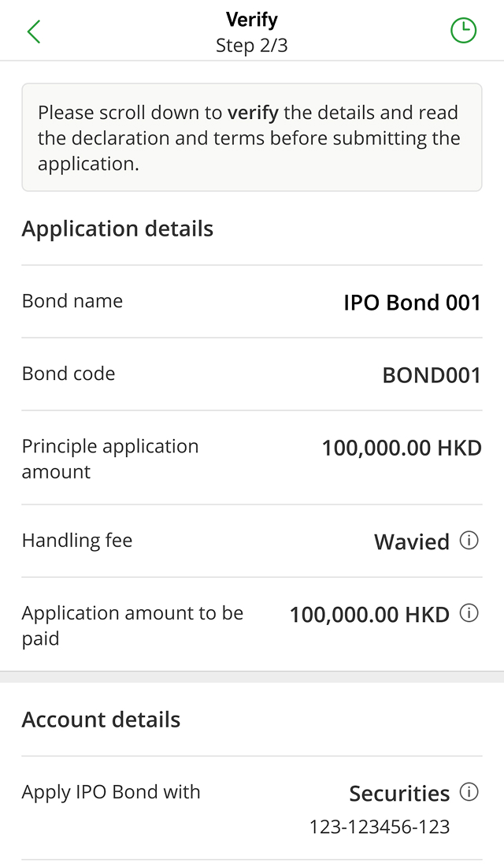Tap the Handling fee label
Screen dimensions: 504x867
[x=77, y=541]
